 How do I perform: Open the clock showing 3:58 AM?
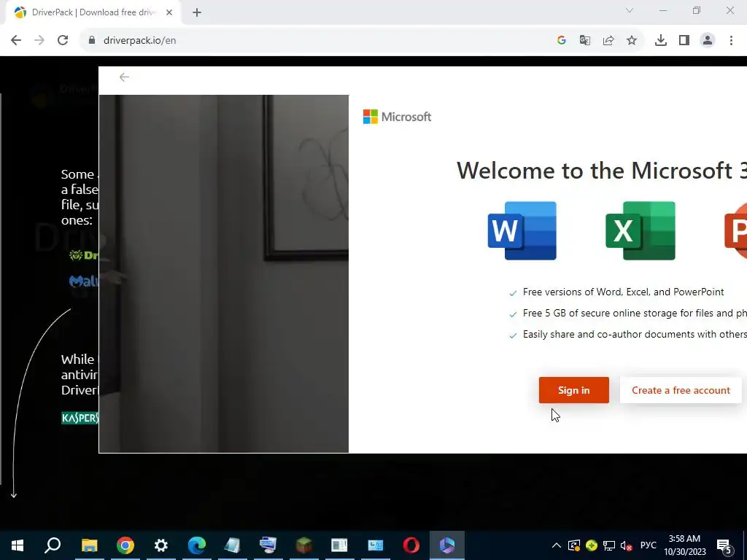[x=685, y=545]
